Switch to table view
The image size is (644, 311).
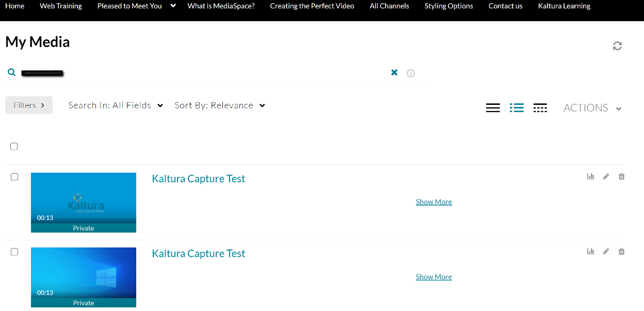coord(540,107)
